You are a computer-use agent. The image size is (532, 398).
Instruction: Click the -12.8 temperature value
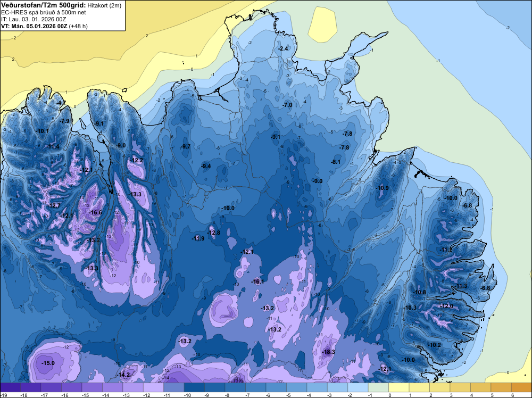214,233
